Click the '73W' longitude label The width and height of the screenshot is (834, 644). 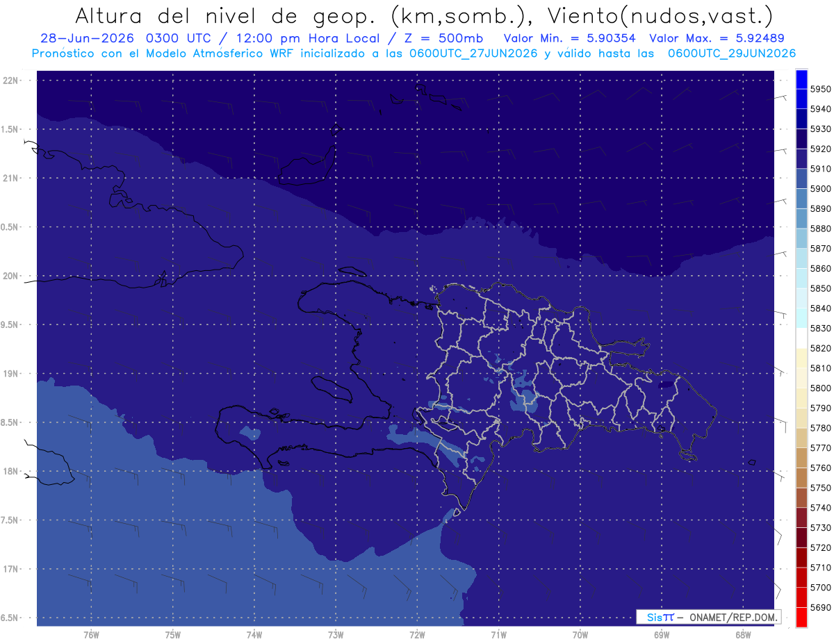336,635
